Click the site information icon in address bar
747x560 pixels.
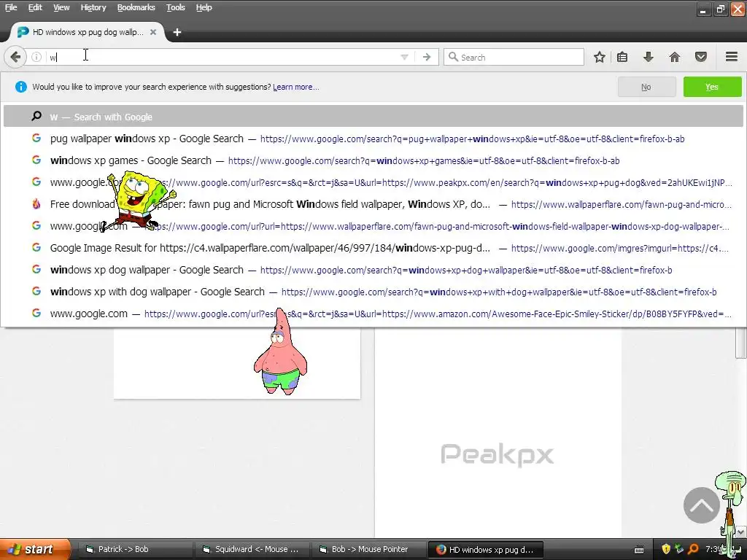coord(36,57)
